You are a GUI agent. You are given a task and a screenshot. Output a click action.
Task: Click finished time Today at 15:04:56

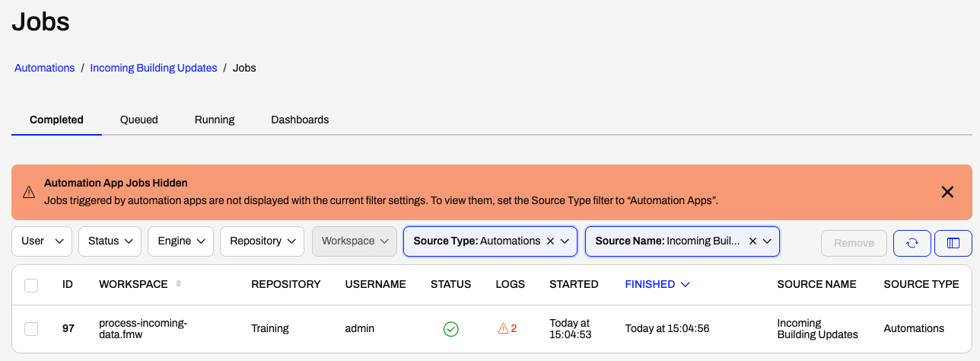(x=667, y=329)
